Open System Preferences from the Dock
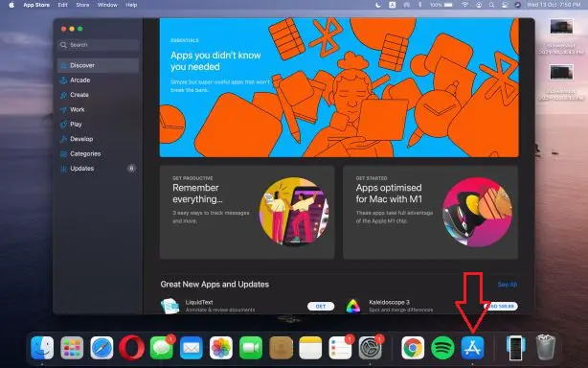This screenshot has width=588, height=368. click(370, 348)
